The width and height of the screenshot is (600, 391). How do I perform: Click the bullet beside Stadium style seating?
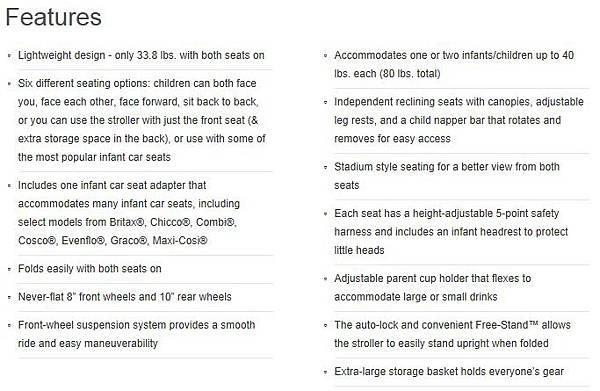(326, 168)
